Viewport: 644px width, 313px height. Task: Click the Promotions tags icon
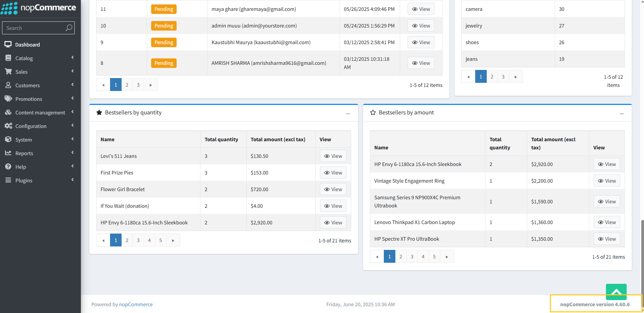[x=8, y=99]
